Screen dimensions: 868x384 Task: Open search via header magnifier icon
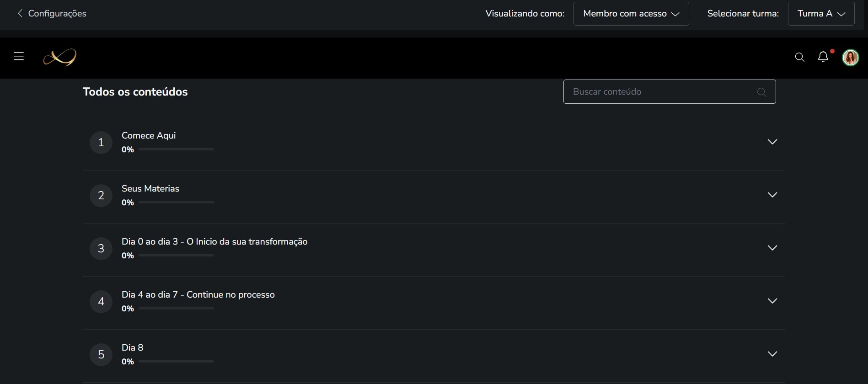pyautogui.click(x=799, y=57)
